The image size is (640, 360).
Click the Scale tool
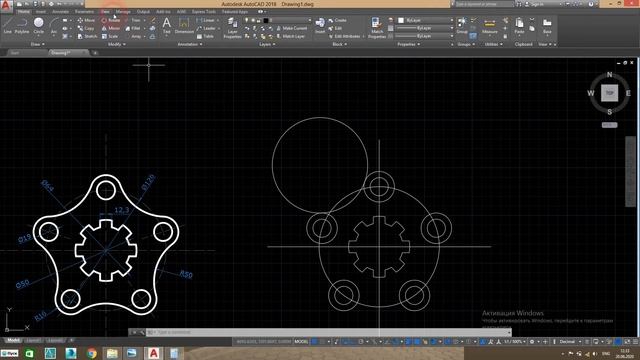click(x=110, y=36)
